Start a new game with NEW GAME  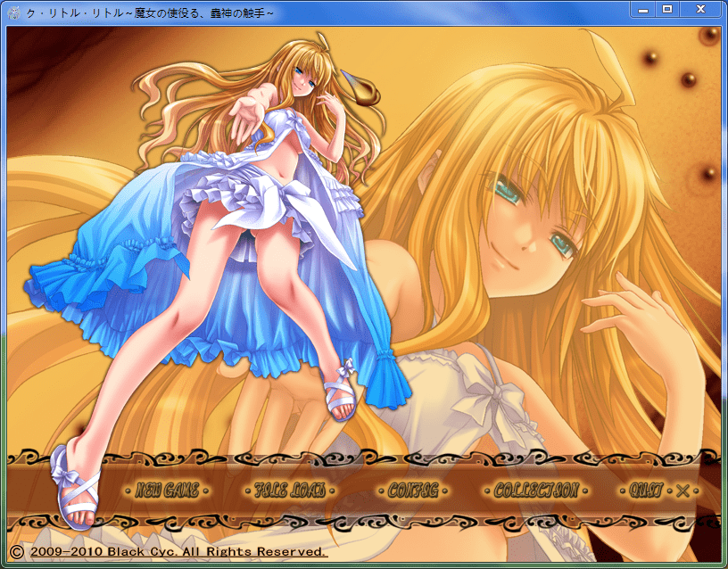167,491
